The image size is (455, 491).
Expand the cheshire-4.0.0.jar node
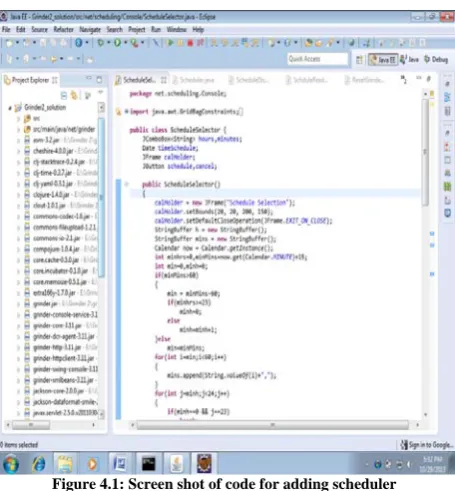pos(18,151)
